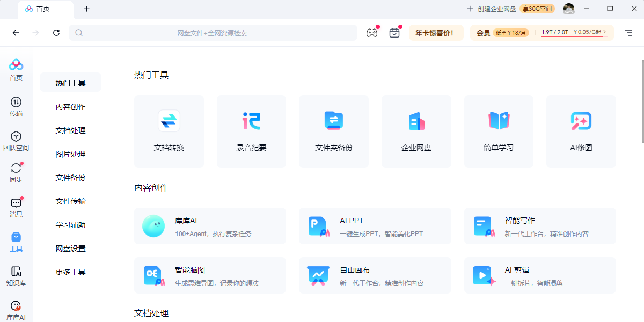
Task: Open the 简单学习 tool
Action: coord(499,131)
